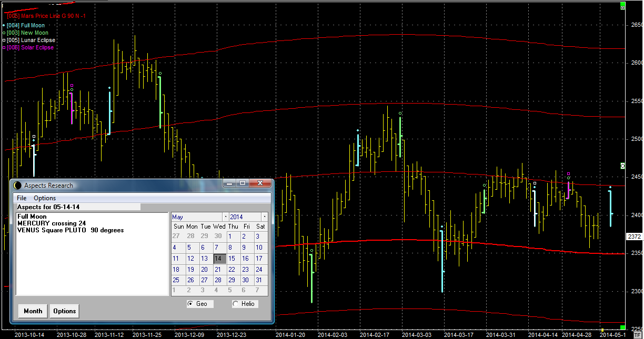Click the TF button at bottom right
The image size is (644, 339).
pyautogui.click(x=638, y=334)
